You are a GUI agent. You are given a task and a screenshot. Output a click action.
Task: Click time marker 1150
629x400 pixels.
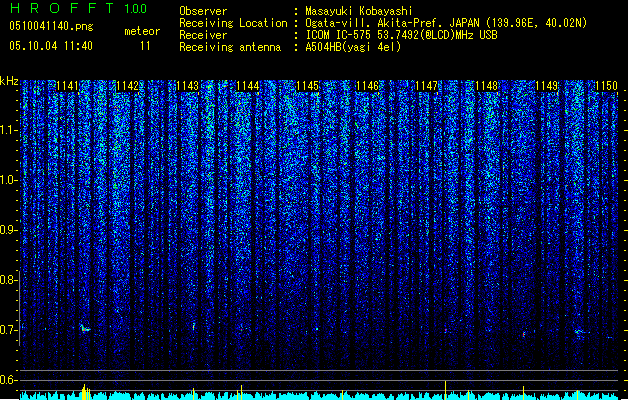tap(606, 86)
